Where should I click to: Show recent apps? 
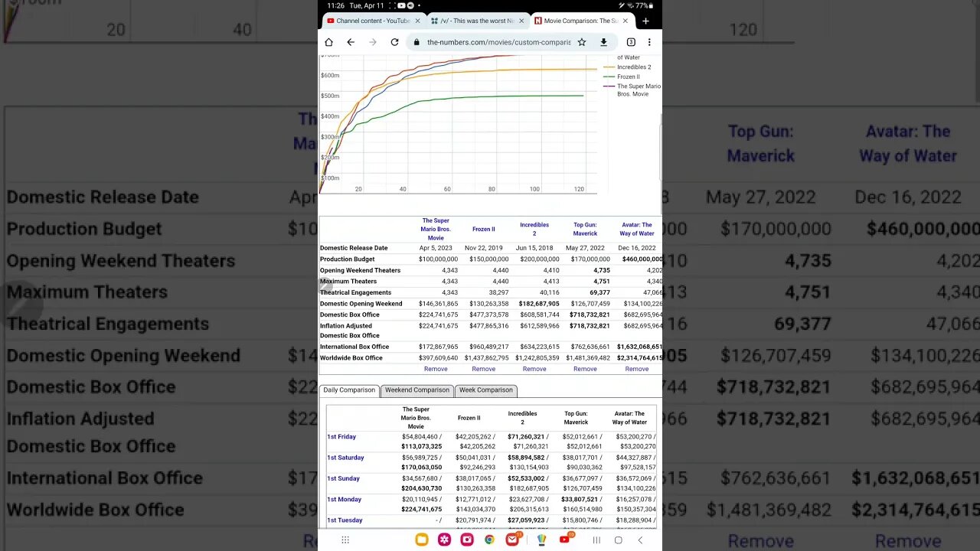[x=596, y=540]
